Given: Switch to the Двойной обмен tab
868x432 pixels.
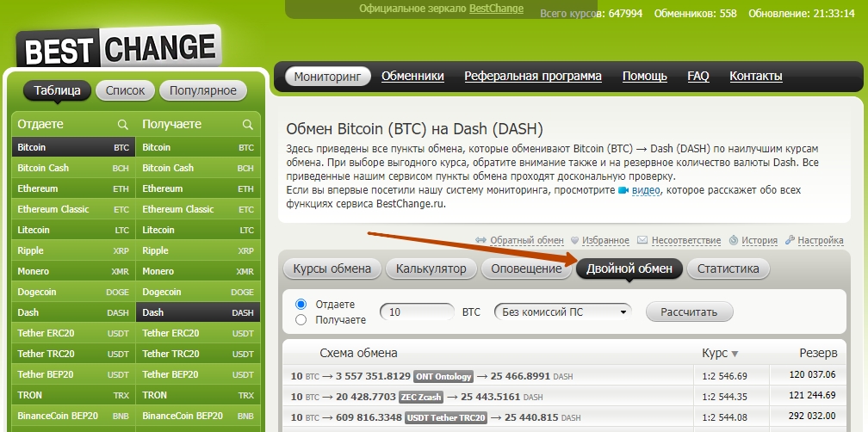Looking at the screenshot, I should click(x=629, y=268).
